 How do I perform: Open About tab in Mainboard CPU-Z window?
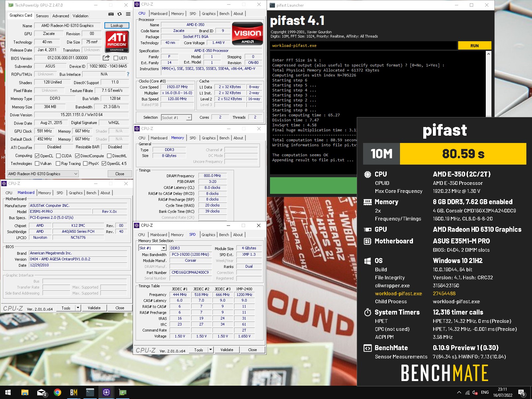(105, 193)
